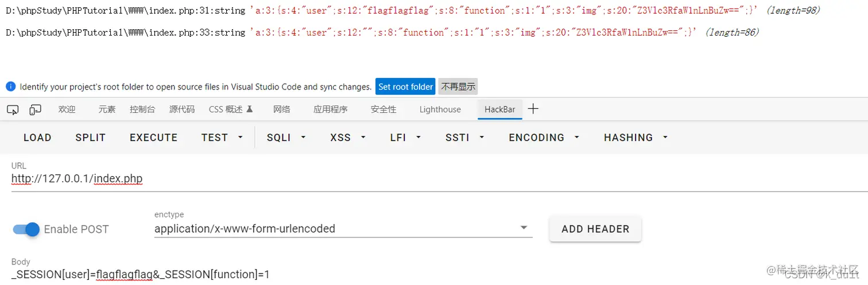Image resolution: width=868 pixels, height=285 pixels.
Task: Click the EXECUTE button
Action: pyautogui.click(x=153, y=138)
